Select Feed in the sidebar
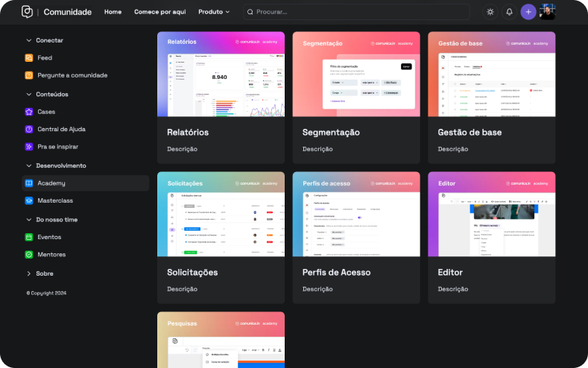Image resolution: width=588 pixels, height=368 pixels. point(45,57)
